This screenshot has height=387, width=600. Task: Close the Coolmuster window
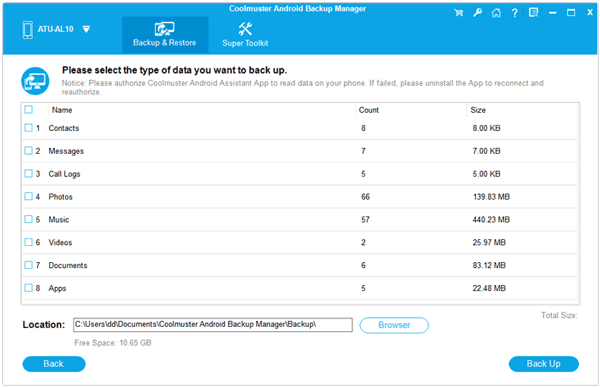(x=590, y=13)
